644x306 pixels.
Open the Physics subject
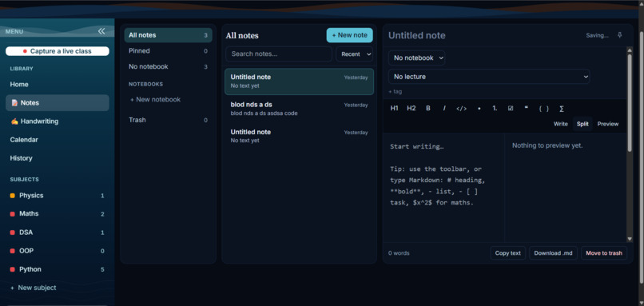(x=58, y=196)
